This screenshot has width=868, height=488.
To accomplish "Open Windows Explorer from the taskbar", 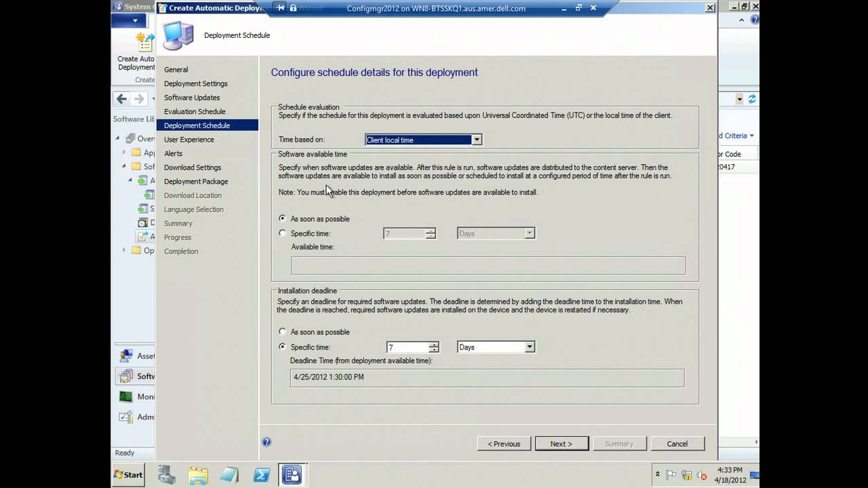I will click(x=198, y=474).
